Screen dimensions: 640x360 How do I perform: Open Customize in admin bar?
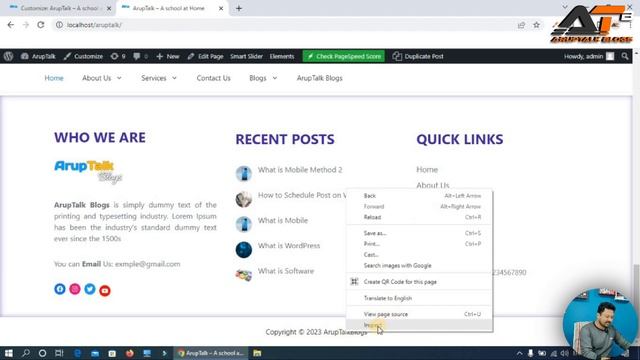tap(83, 56)
